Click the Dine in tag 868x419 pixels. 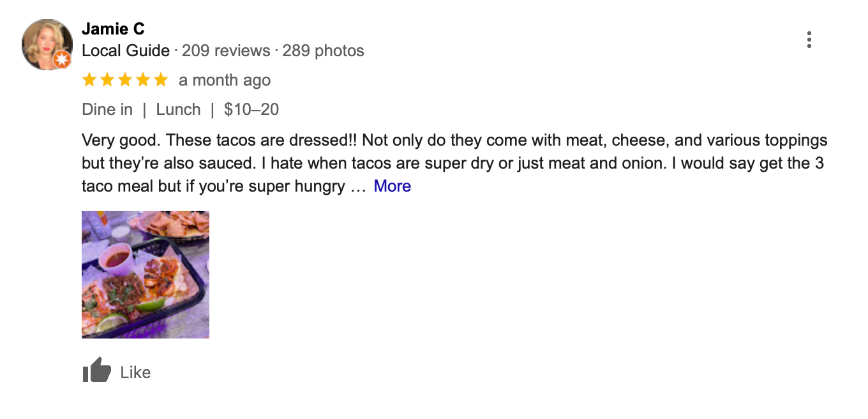[107, 110]
